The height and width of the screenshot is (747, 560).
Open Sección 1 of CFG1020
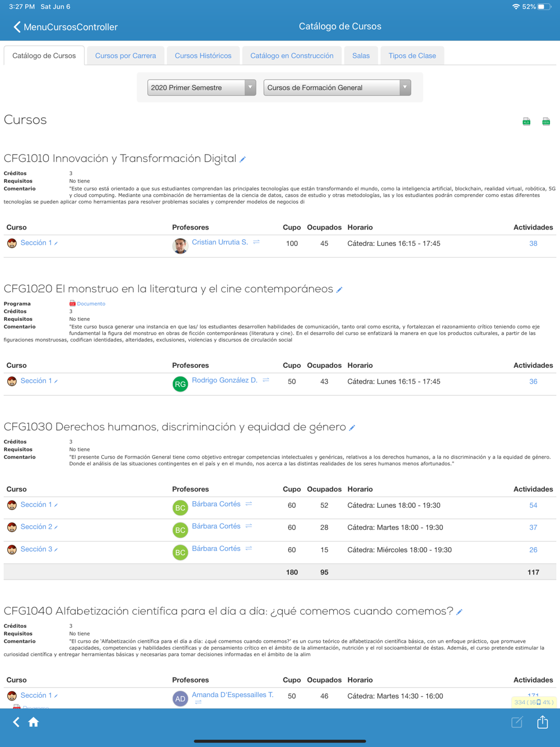36,380
